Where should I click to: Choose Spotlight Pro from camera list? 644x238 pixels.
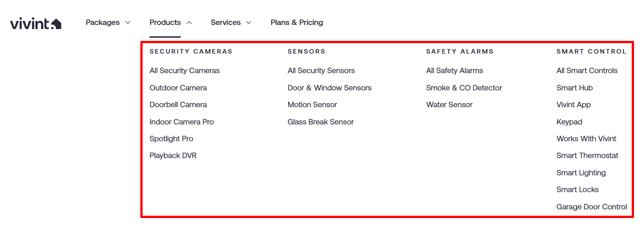click(171, 139)
